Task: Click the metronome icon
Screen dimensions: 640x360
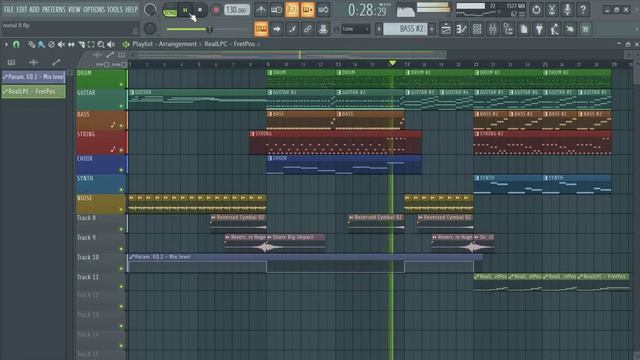Action: [261, 9]
